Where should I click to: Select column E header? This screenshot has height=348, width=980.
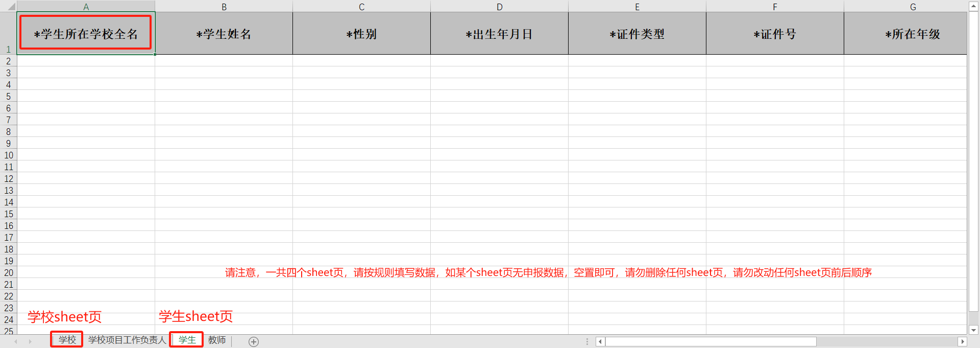tap(638, 7)
